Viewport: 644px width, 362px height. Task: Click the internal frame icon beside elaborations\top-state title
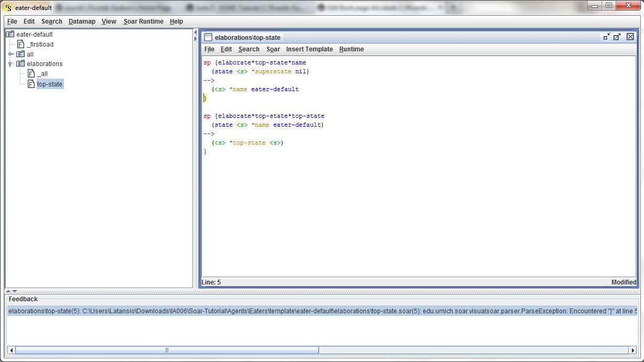pos(208,38)
